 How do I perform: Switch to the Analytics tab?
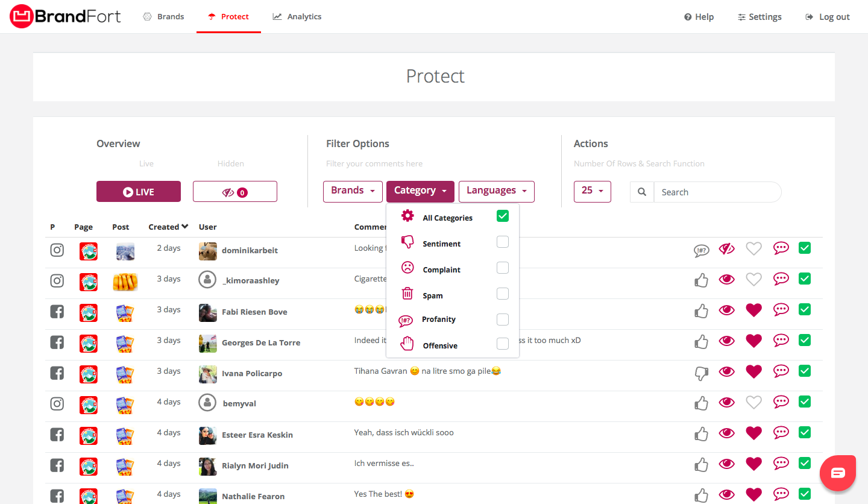[297, 16]
